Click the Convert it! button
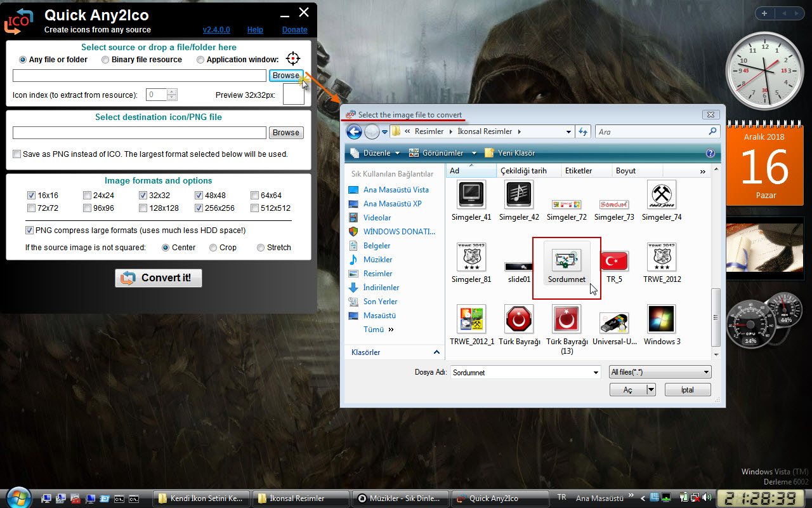The width and height of the screenshot is (812, 508). (x=159, y=277)
